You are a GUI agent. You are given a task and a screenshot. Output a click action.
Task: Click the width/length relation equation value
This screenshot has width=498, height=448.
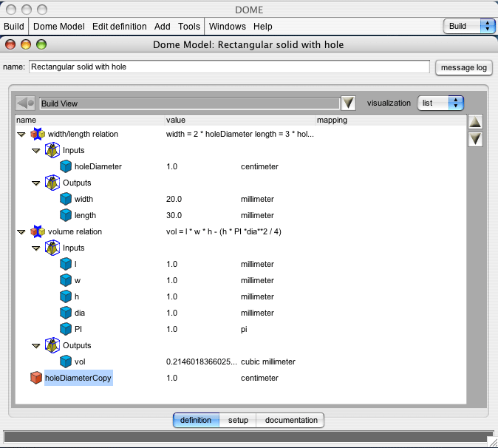pyautogui.click(x=240, y=134)
